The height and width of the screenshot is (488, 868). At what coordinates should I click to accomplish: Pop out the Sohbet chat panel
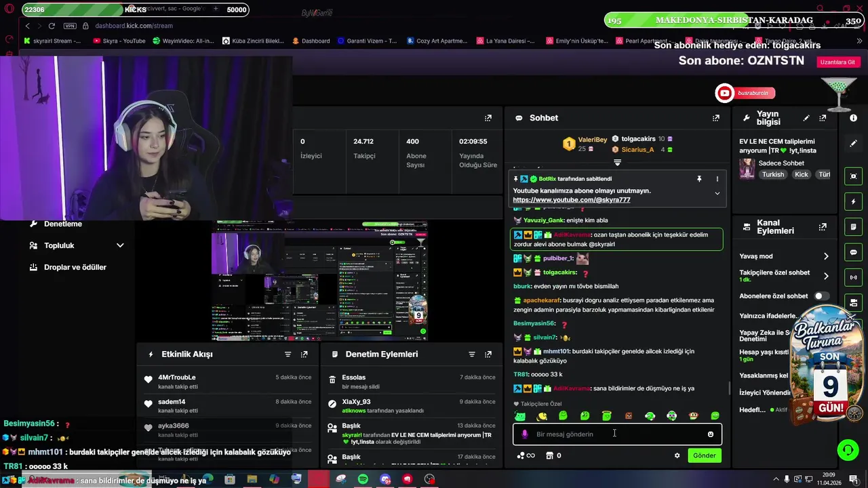coord(715,118)
